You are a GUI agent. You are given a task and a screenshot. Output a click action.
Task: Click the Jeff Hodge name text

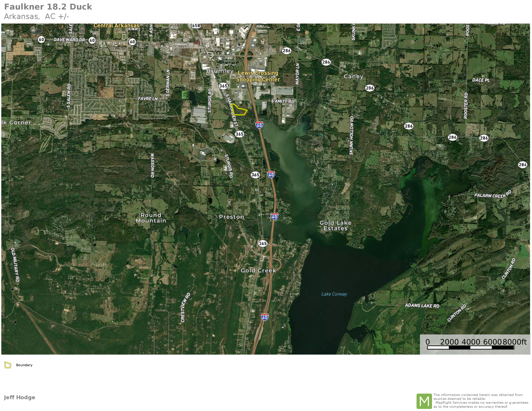click(x=20, y=397)
